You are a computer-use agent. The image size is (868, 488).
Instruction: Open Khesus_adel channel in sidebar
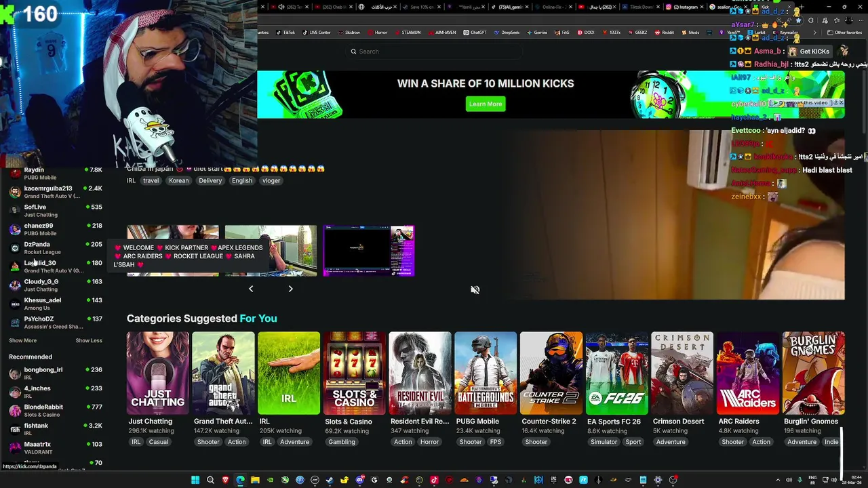click(56, 304)
